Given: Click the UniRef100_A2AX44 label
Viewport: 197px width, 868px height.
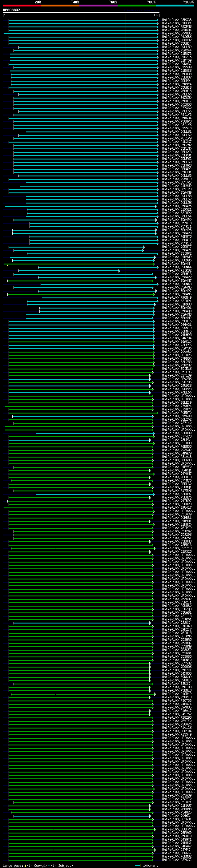Looking at the screenshot, I should 176,50.
